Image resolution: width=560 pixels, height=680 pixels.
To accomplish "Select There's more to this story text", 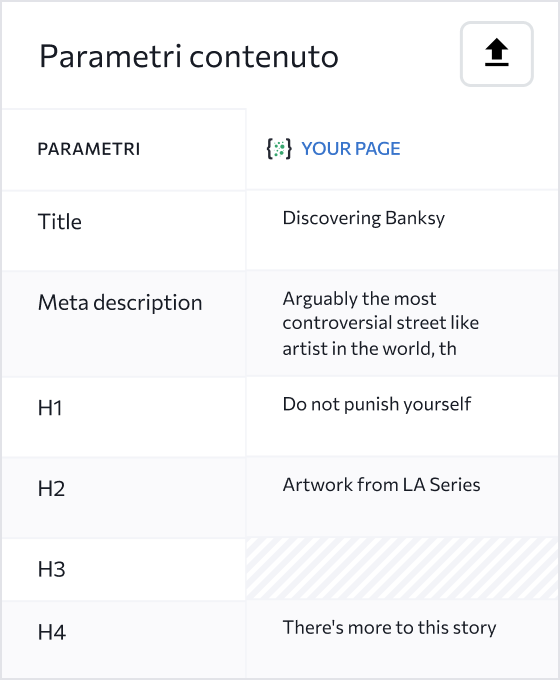I will (389, 628).
